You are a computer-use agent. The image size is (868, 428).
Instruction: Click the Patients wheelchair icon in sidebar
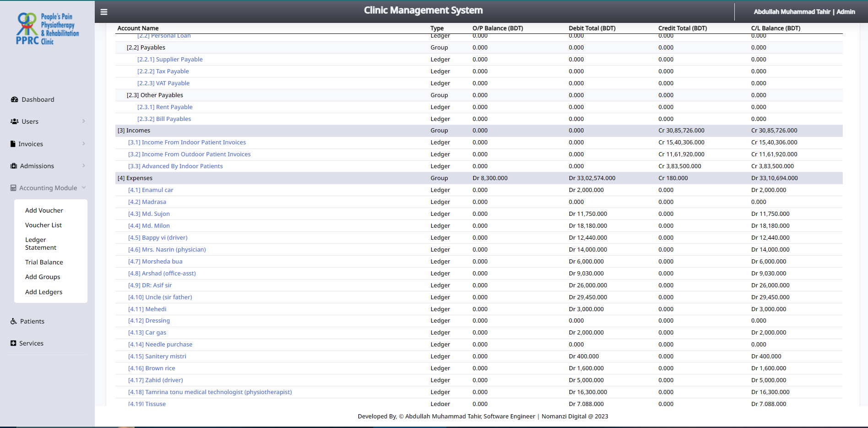(14, 321)
